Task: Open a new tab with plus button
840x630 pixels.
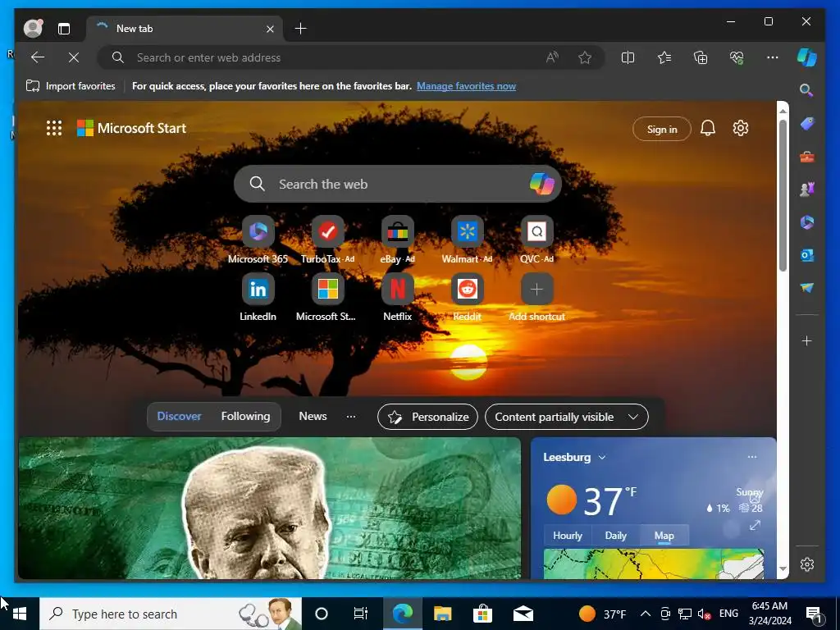Action: [300, 29]
